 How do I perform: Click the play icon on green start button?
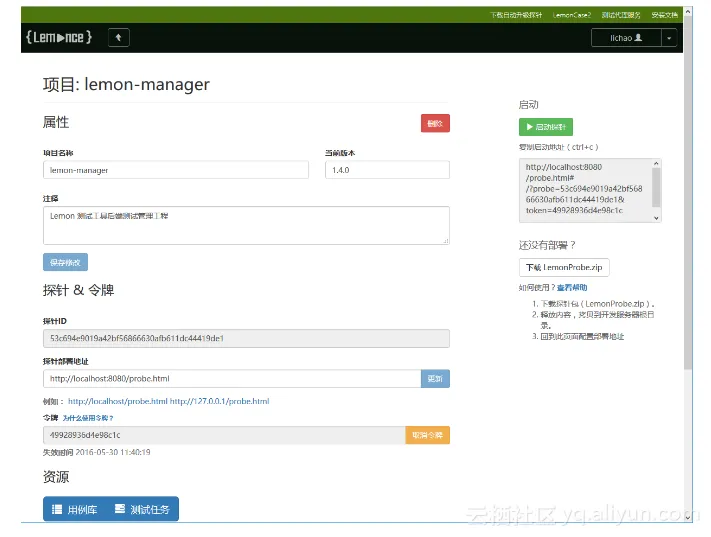[528, 127]
